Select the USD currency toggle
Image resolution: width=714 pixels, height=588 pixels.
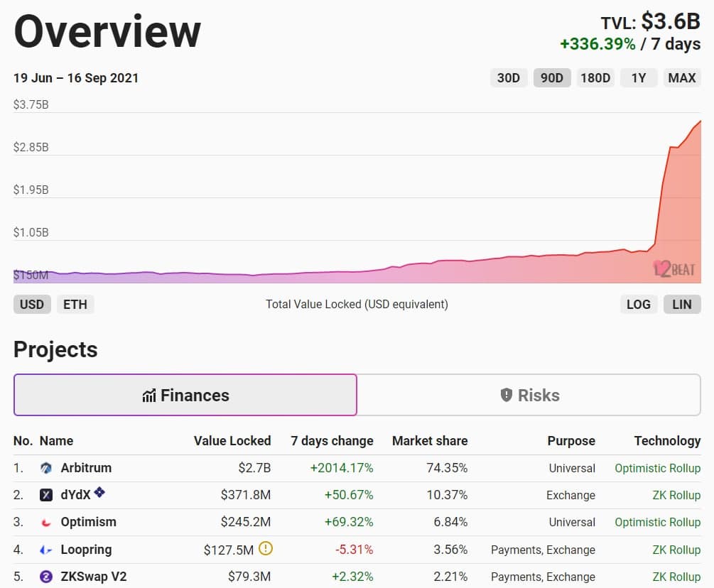tap(31, 304)
